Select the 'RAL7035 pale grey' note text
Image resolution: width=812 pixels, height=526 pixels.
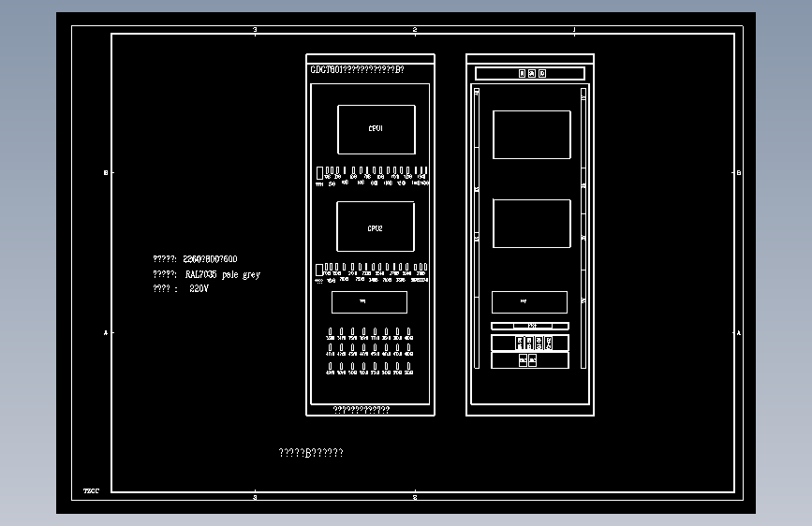click(223, 274)
